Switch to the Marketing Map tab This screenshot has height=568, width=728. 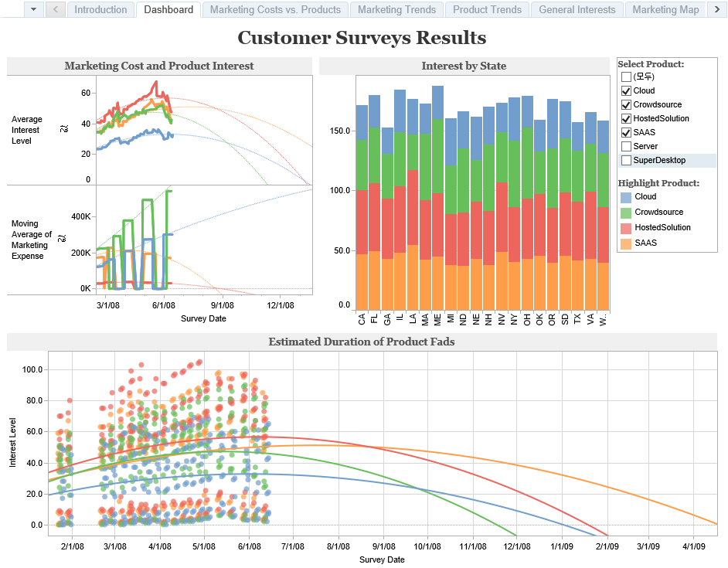coord(665,10)
